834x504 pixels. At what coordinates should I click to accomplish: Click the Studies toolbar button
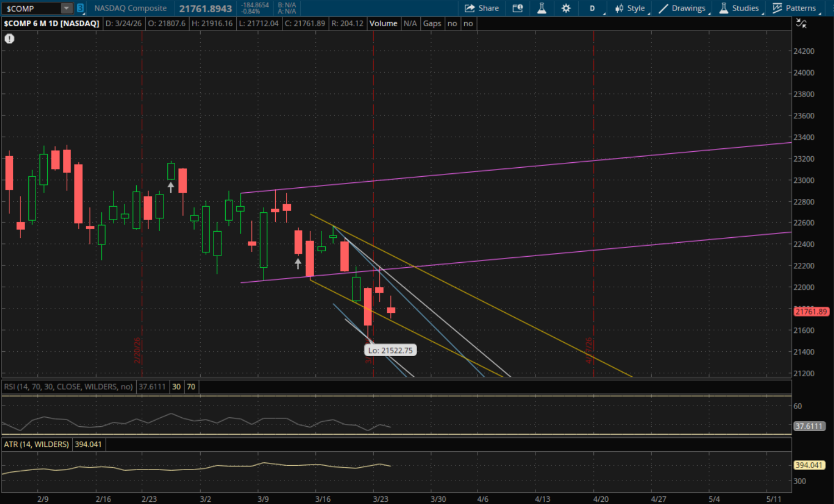click(x=739, y=8)
